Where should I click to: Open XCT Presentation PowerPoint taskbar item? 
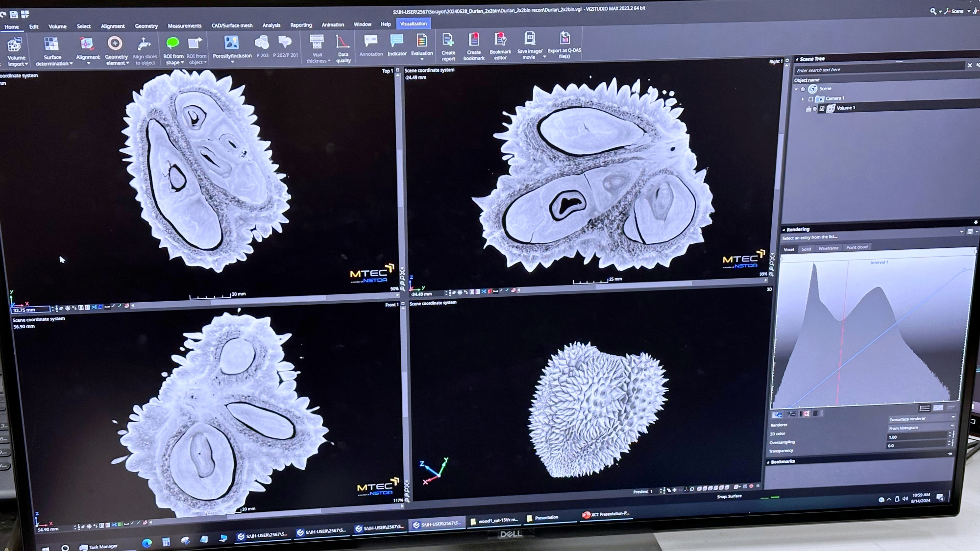(606, 514)
